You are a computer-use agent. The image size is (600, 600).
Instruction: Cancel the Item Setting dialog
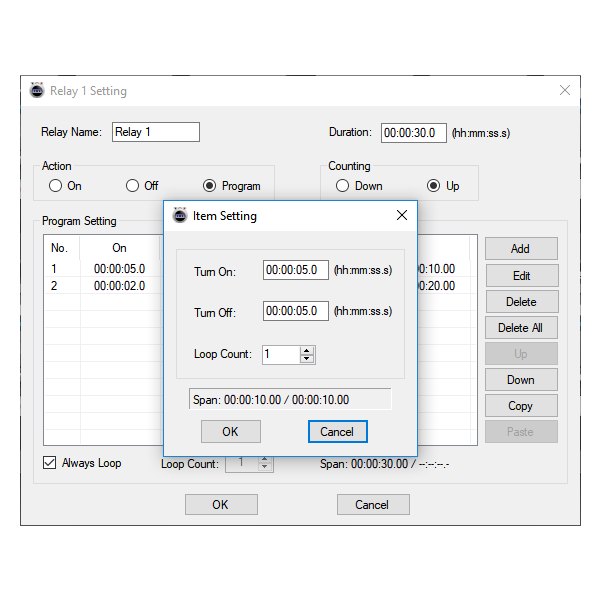pyautogui.click(x=338, y=432)
